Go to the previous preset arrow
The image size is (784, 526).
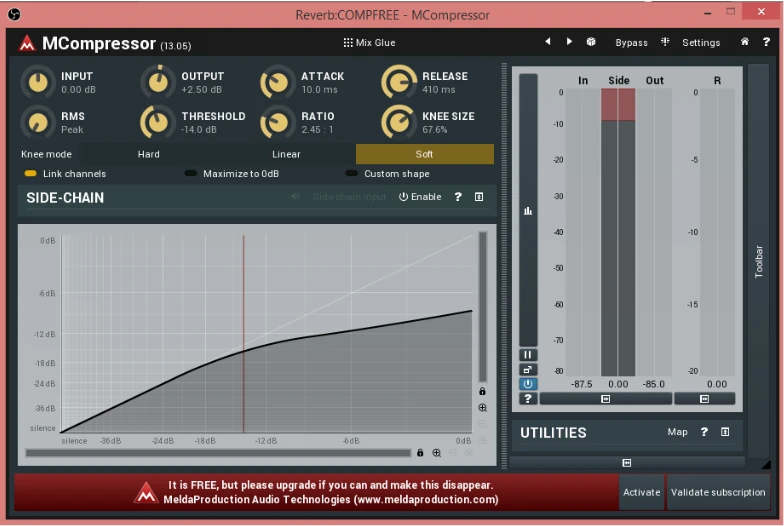point(547,42)
